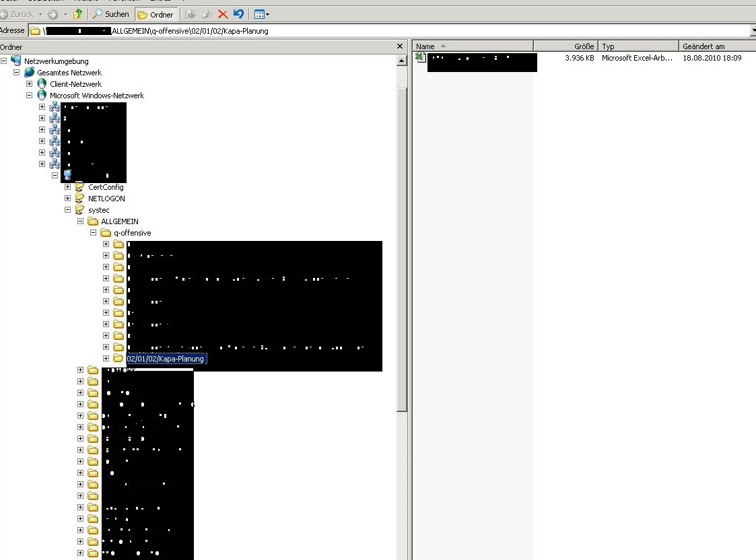The width and height of the screenshot is (756, 560).
Task: Click the forward navigation arrow icon
Action: click(x=53, y=14)
